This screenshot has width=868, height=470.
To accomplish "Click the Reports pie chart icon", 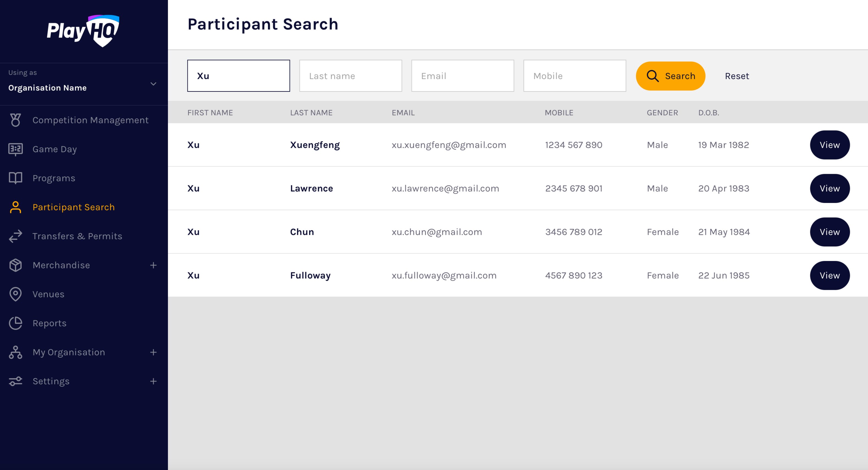I will tap(15, 323).
